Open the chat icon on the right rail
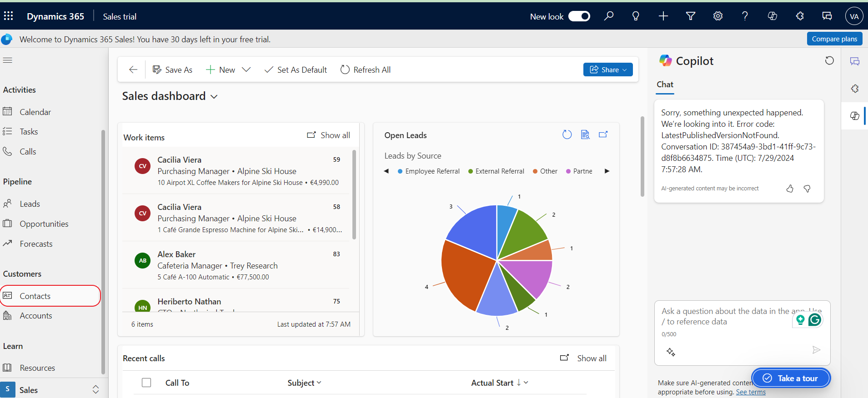The height and width of the screenshot is (398, 868). [x=855, y=61]
